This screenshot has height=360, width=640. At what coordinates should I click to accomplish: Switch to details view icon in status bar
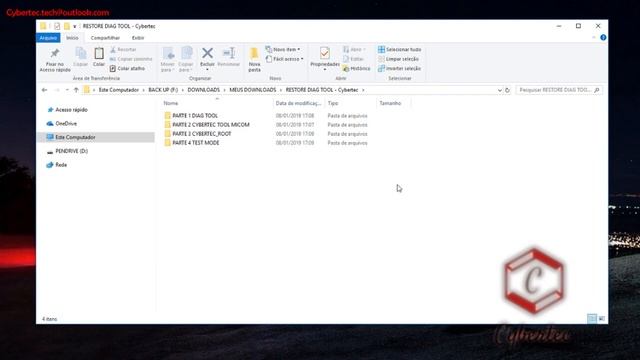(591, 319)
